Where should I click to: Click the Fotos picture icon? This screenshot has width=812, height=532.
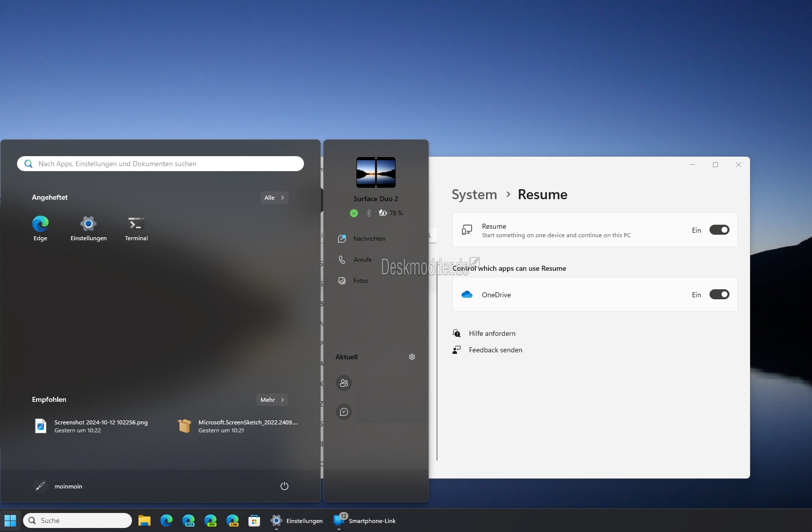point(342,281)
